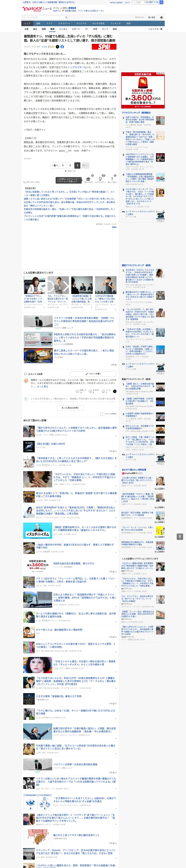Open settings via the gear icon
This screenshot has width=186, height=868.
(x=161, y=18)
